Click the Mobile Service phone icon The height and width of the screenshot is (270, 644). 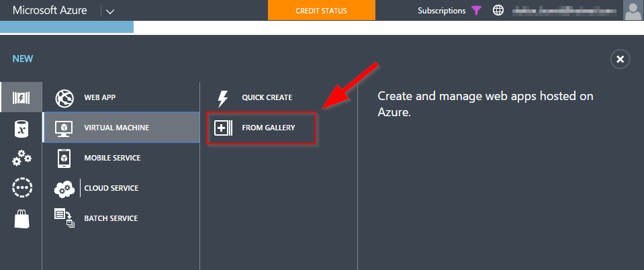pyautogui.click(x=64, y=159)
